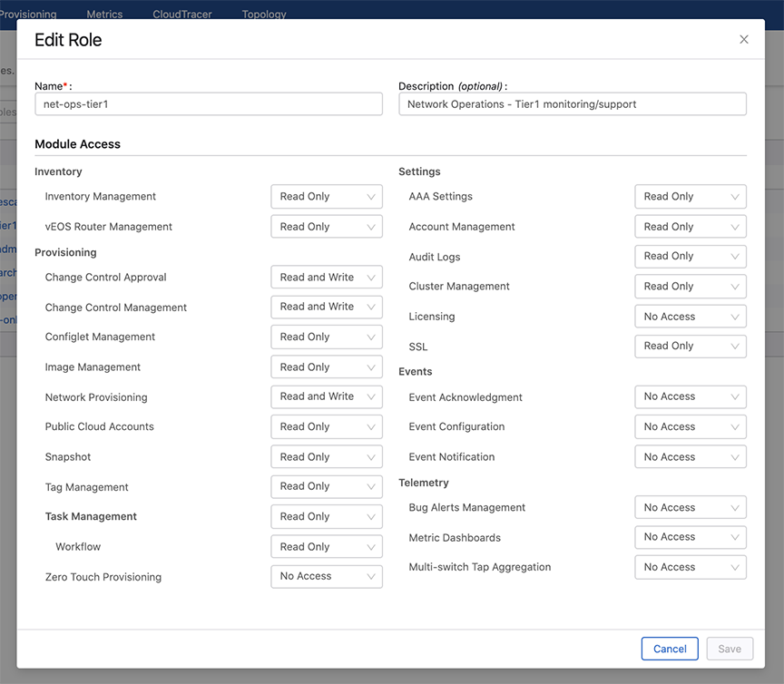Open SSL access dropdown
The height and width of the screenshot is (684, 784).
pyautogui.click(x=691, y=347)
